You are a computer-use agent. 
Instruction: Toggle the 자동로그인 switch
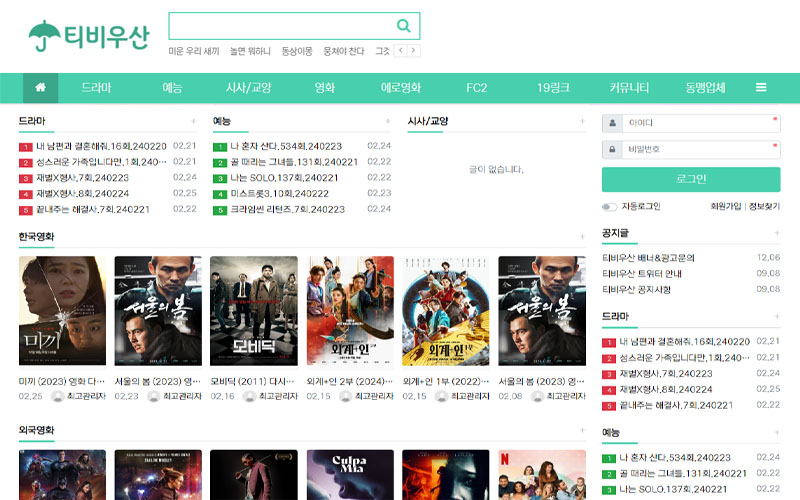coord(609,207)
